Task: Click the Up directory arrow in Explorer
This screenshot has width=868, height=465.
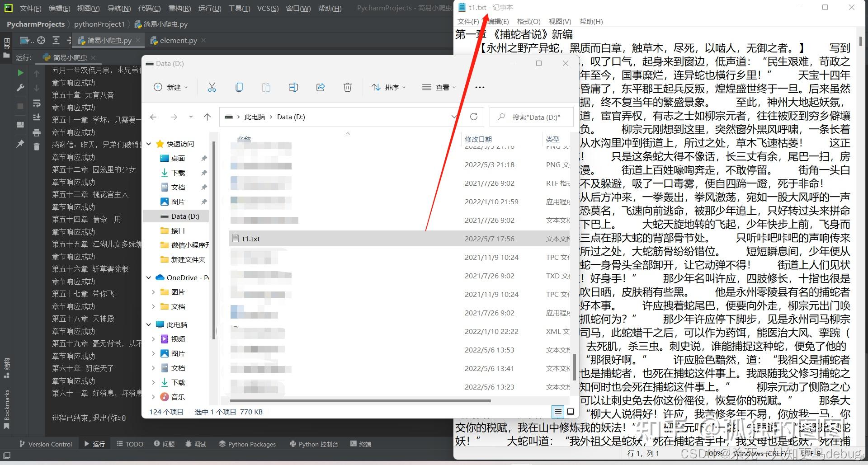Action: click(x=207, y=117)
